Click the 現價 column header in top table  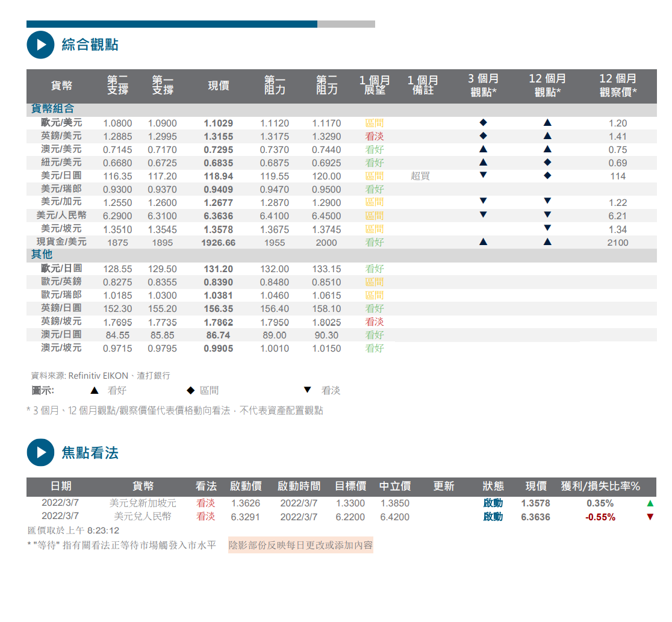218,86
